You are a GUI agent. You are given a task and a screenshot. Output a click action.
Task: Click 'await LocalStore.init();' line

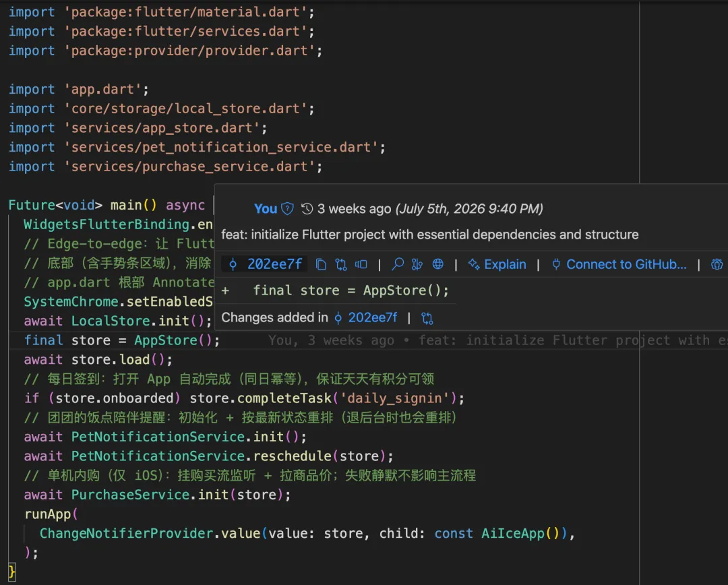[x=118, y=321]
